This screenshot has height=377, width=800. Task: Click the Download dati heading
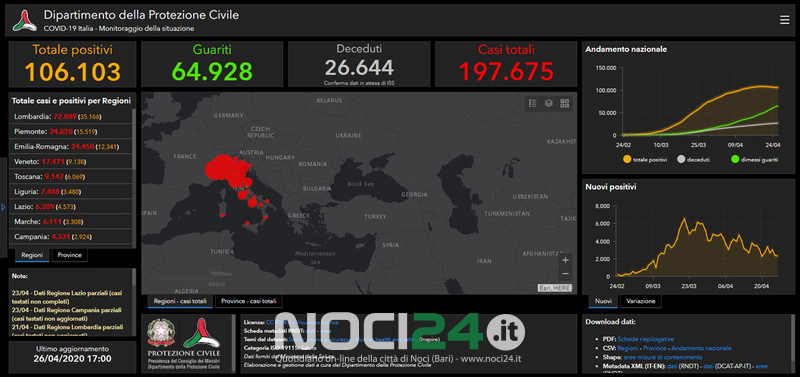coord(610,322)
